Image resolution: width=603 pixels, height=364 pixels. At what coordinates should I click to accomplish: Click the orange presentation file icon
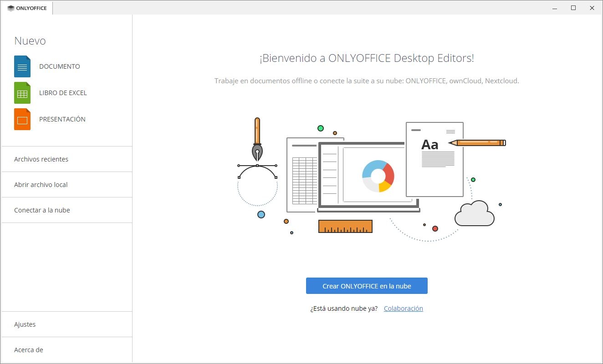[22, 119]
